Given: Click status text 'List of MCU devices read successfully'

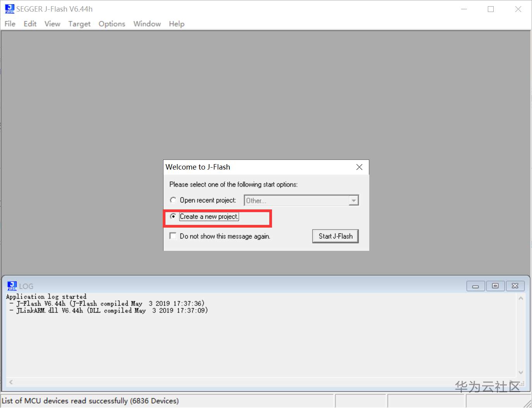Looking at the screenshot, I should tap(90, 401).
